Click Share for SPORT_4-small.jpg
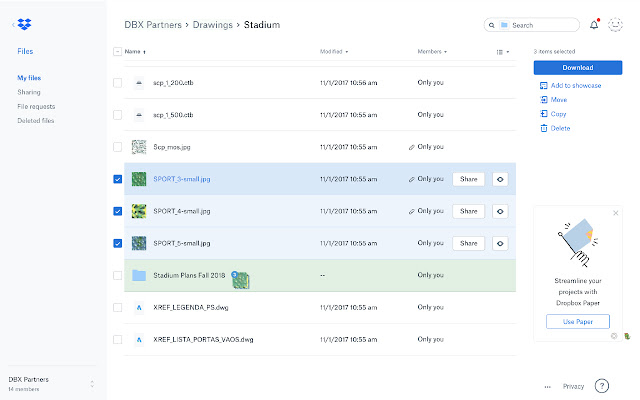The image size is (640, 400). click(468, 211)
